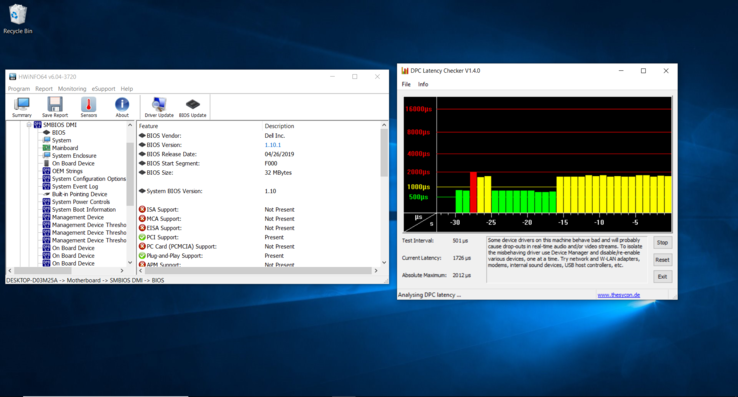This screenshot has width=738, height=397.
Task: Open the Recycle Bin desktop icon
Action: pyautogui.click(x=17, y=19)
